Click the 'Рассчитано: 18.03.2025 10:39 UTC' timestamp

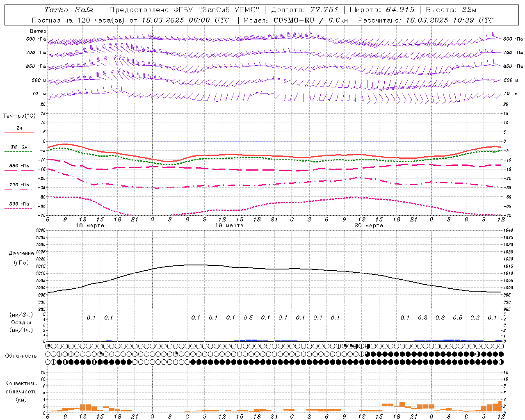pos(426,20)
